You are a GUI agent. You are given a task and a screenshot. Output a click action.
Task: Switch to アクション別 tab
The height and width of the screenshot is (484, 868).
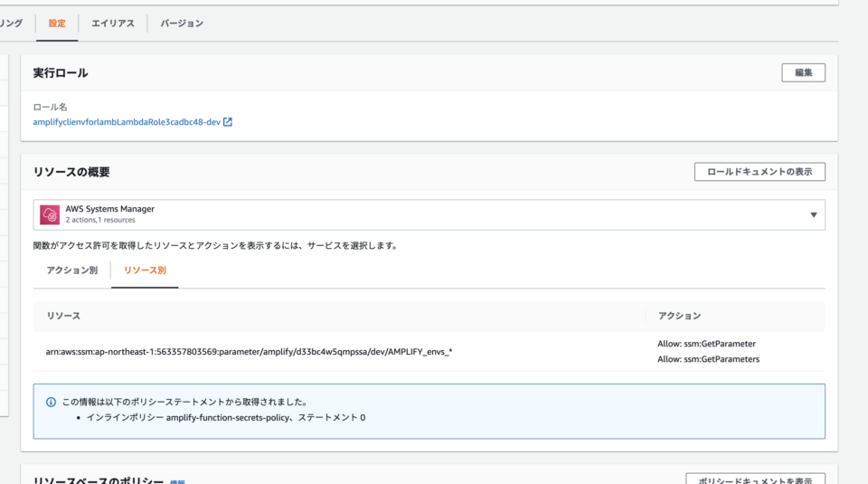click(x=72, y=270)
